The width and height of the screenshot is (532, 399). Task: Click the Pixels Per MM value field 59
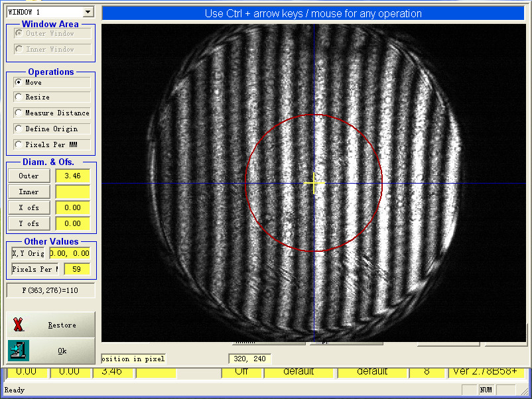[76, 269]
